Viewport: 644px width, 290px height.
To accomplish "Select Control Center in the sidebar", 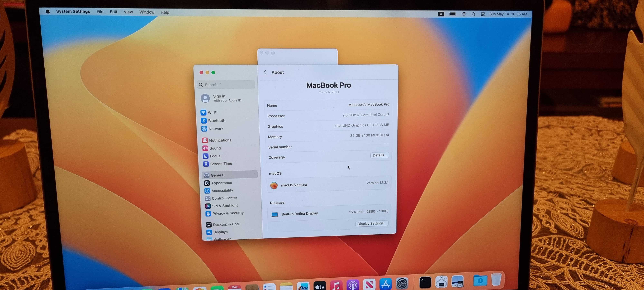I will pyautogui.click(x=224, y=198).
